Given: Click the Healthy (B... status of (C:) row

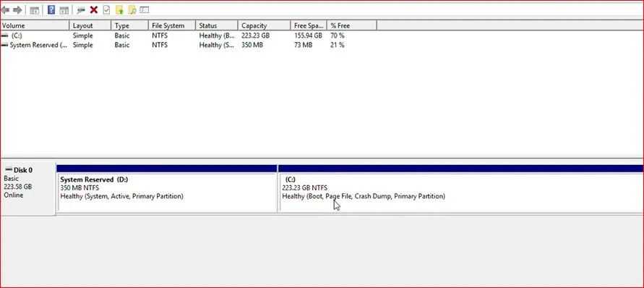Looking at the screenshot, I should pyautogui.click(x=217, y=35).
